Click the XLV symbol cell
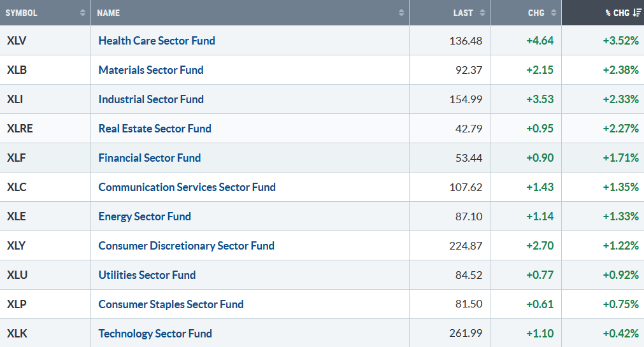This screenshot has width=644, height=347. pos(17,41)
